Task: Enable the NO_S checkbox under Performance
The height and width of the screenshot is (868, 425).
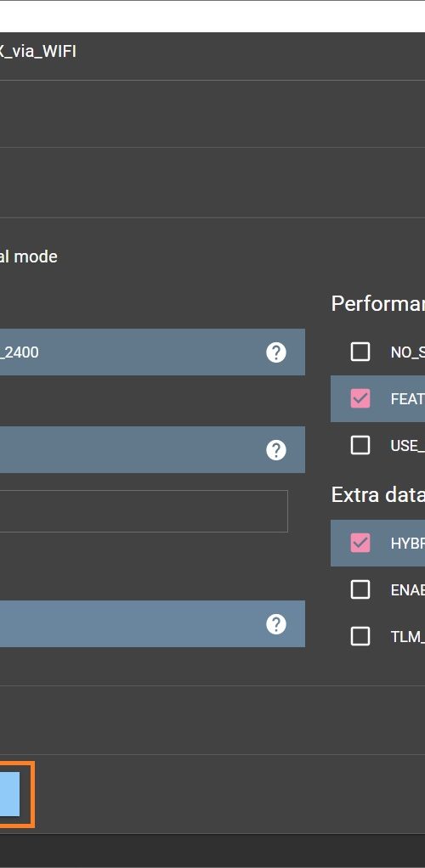Action: click(360, 352)
